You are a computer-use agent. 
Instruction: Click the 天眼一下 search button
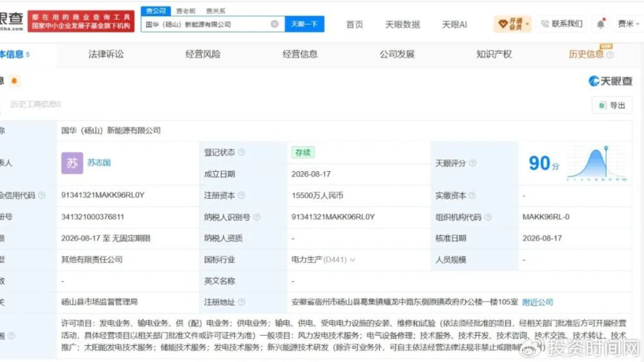pos(304,24)
